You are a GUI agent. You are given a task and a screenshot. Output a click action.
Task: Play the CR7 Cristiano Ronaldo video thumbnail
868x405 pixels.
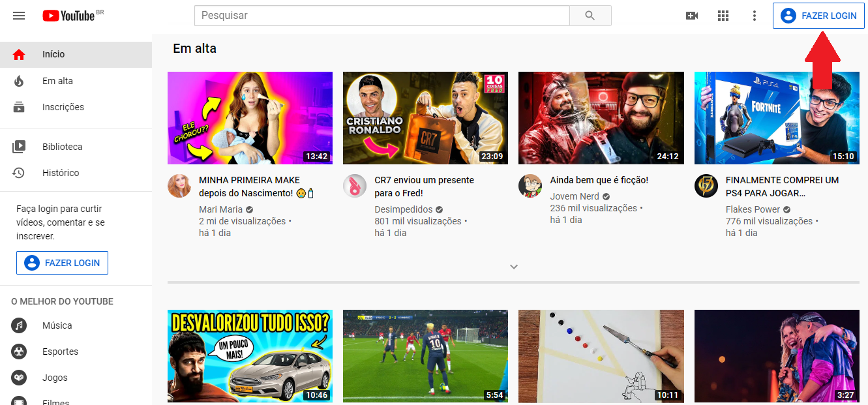(425, 118)
